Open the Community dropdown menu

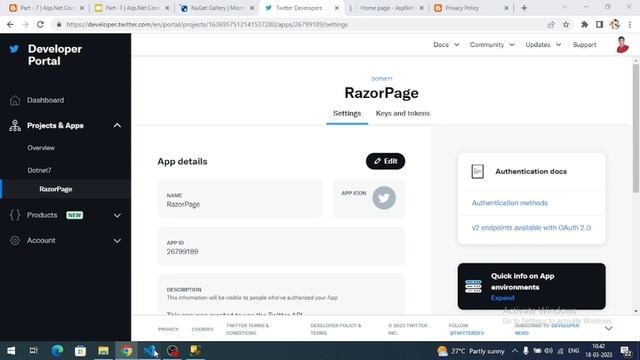click(x=492, y=44)
